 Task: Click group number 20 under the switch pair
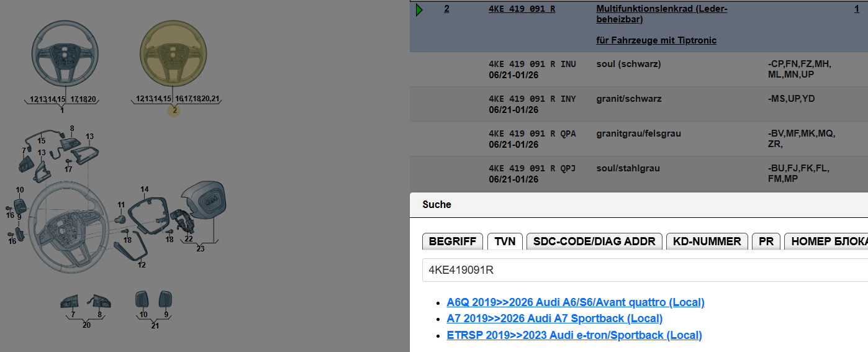point(86,325)
